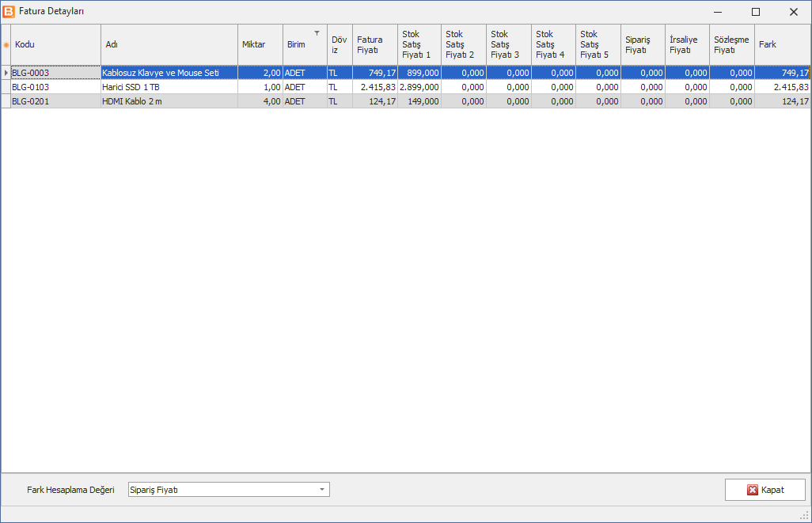Select the HDMI Kablo 2 m cell

coord(169,101)
